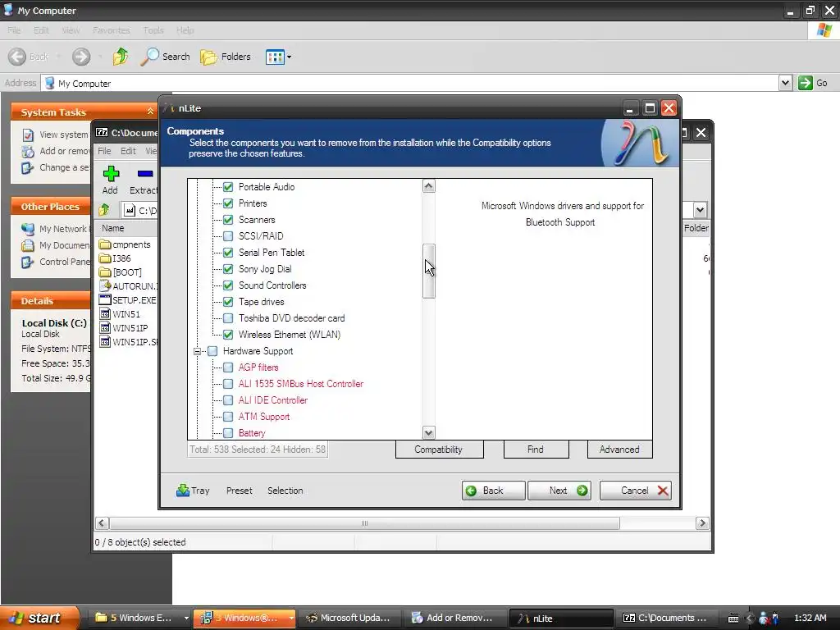The image size is (840, 630).
Task: Click 7-Zip horizontal scrollbar right arrow
Action: pyautogui.click(x=702, y=523)
